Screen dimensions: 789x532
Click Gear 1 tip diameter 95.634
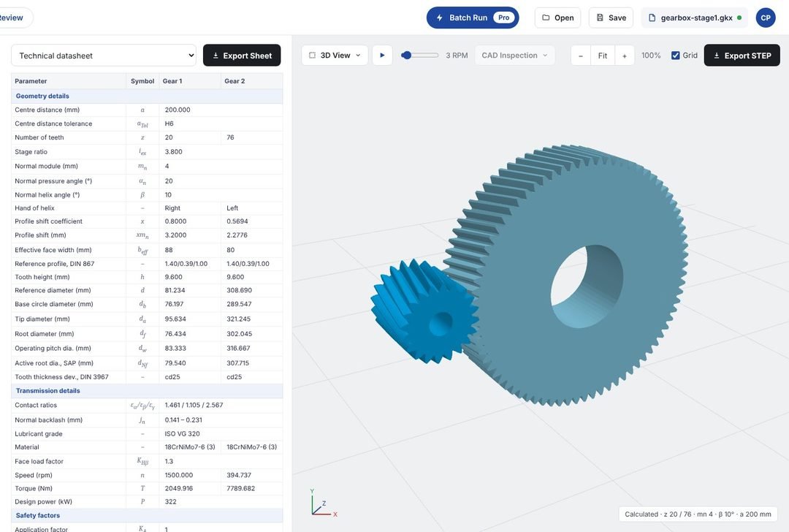coord(175,319)
